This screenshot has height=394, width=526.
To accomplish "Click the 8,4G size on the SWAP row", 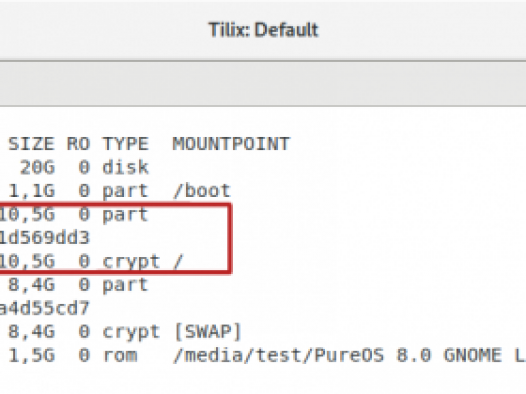I will coord(31,332).
